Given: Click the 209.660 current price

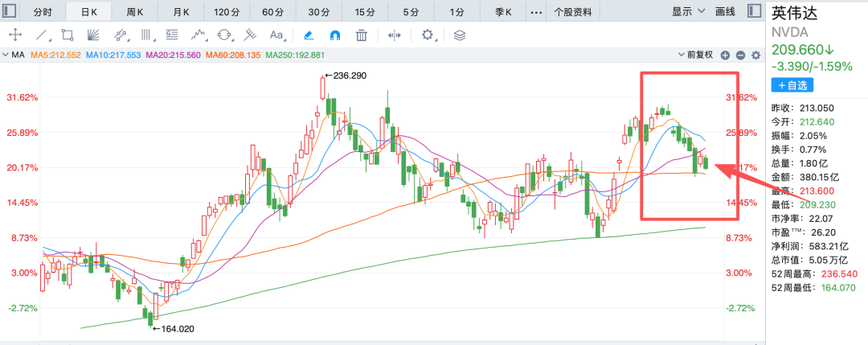Looking at the screenshot, I should (803, 50).
